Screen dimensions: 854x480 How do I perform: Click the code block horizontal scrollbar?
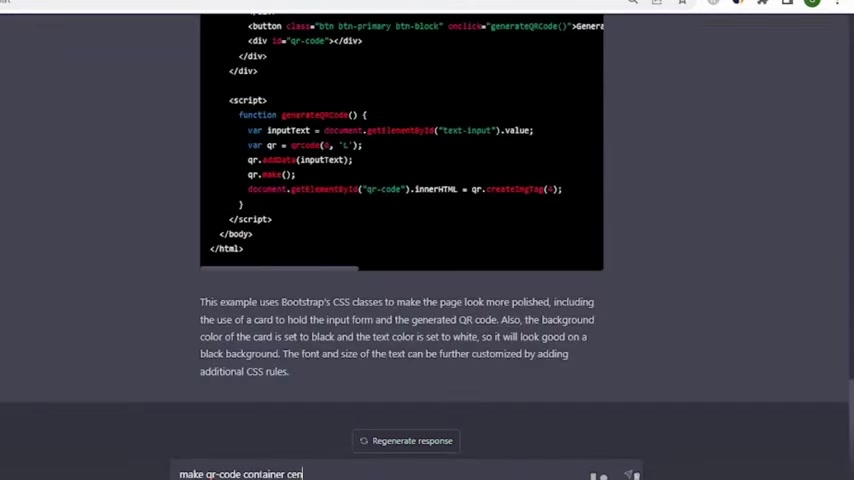[279, 268]
